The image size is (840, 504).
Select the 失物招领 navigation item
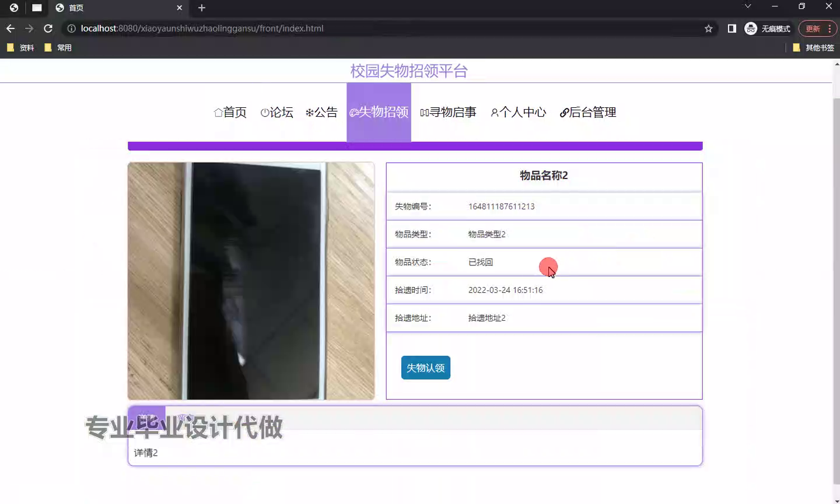pos(379,112)
